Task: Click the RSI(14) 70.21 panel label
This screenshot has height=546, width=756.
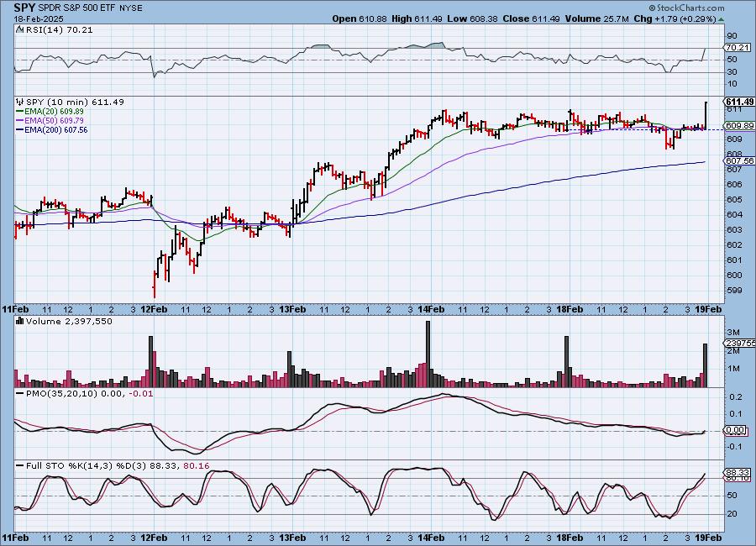Action: click(x=59, y=29)
